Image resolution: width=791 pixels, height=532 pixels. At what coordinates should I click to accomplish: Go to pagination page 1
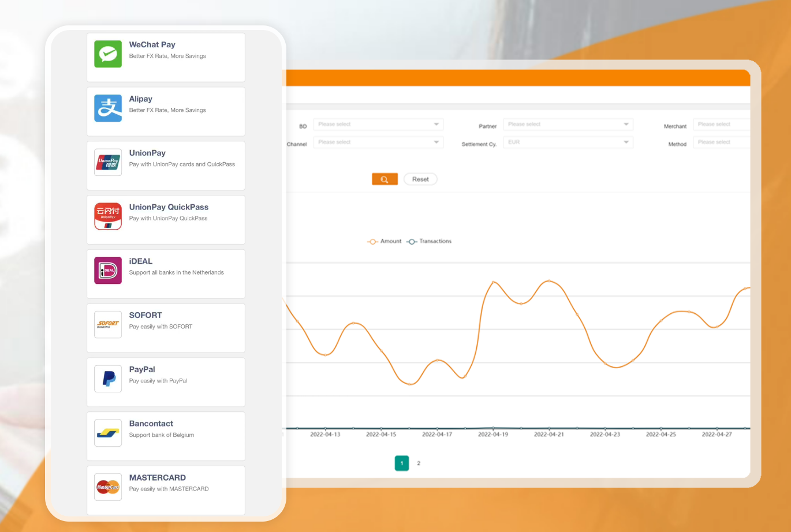click(x=402, y=463)
